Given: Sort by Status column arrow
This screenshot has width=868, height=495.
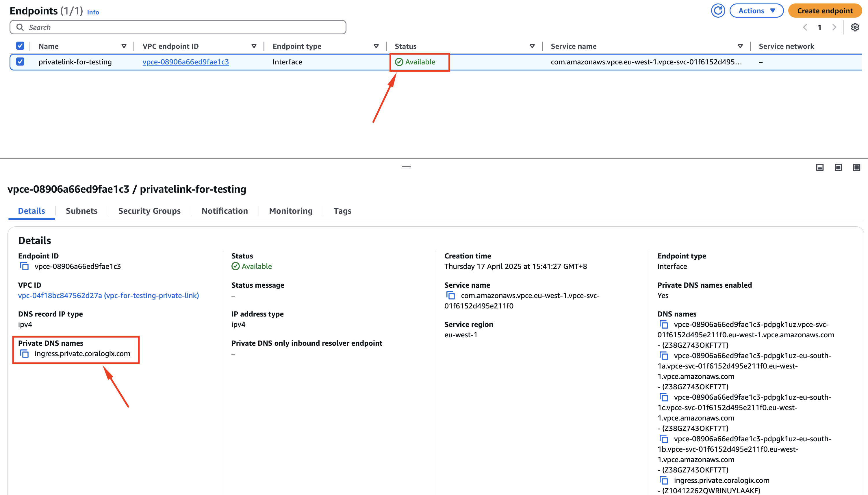Looking at the screenshot, I should coord(532,46).
